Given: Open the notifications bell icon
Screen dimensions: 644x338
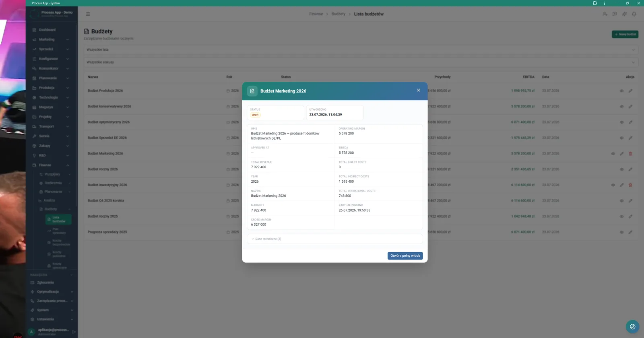Looking at the screenshot, I should tap(634, 14).
